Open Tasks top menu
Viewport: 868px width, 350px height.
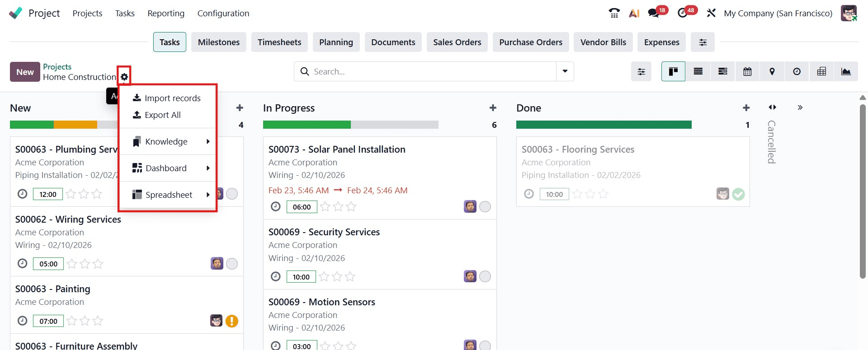(125, 13)
